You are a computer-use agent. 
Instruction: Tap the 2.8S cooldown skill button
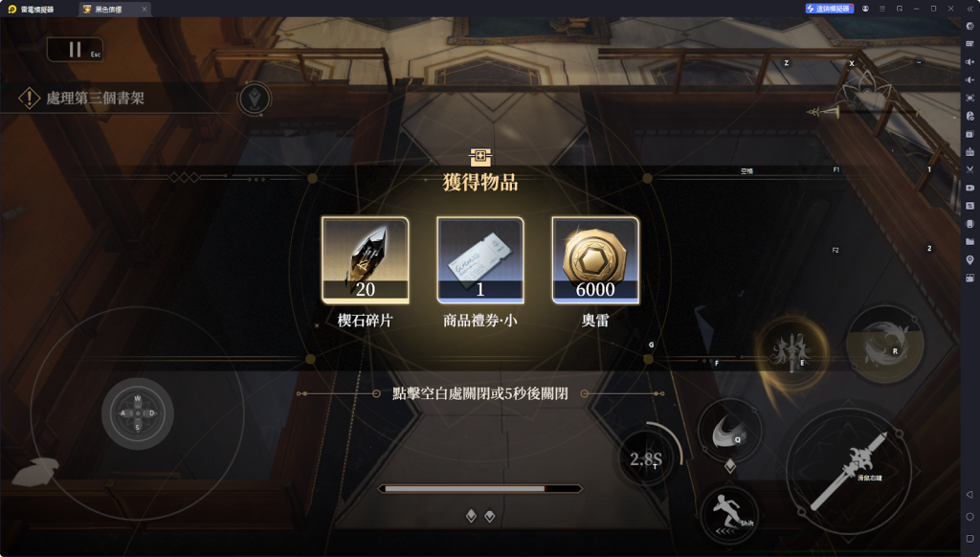pos(646,459)
